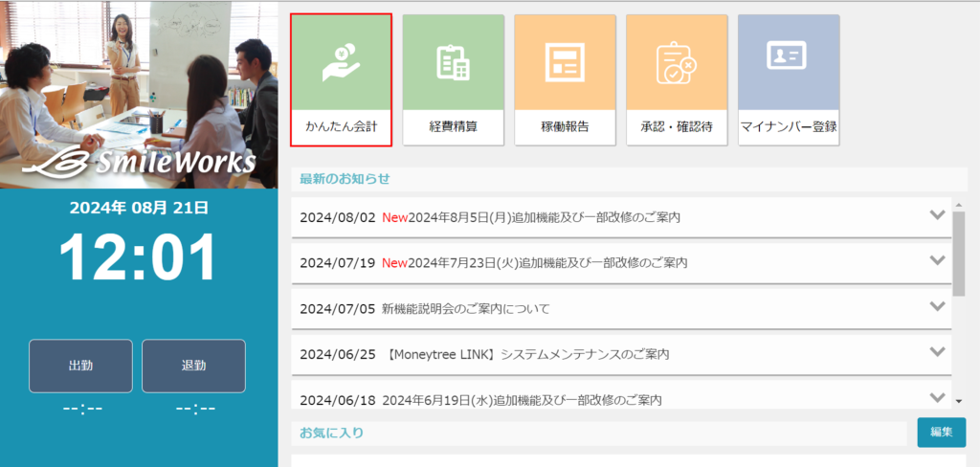Viewport: 980px width, 467px height.
Task: Open the かんたん会計 hand-and-coin icon
Action: pos(342,62)
